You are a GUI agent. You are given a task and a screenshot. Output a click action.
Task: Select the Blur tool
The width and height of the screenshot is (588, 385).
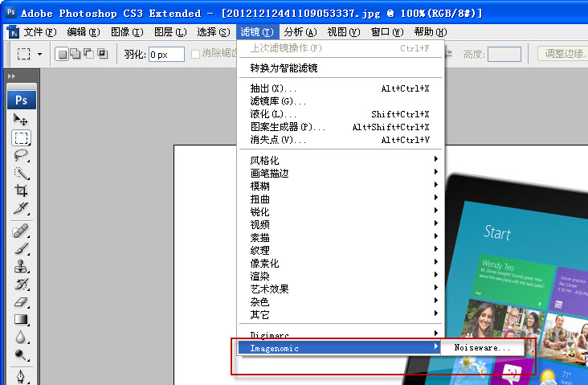21,337
